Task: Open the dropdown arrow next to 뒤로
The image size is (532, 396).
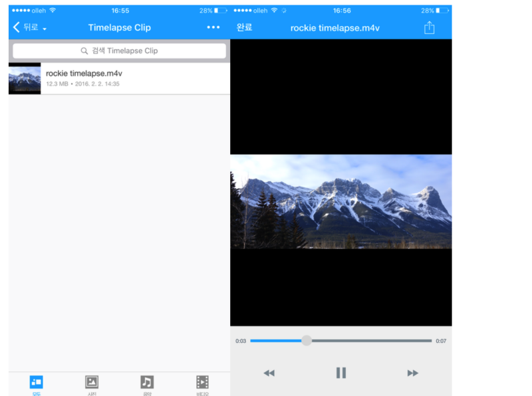Action: [x=45, y=29]
